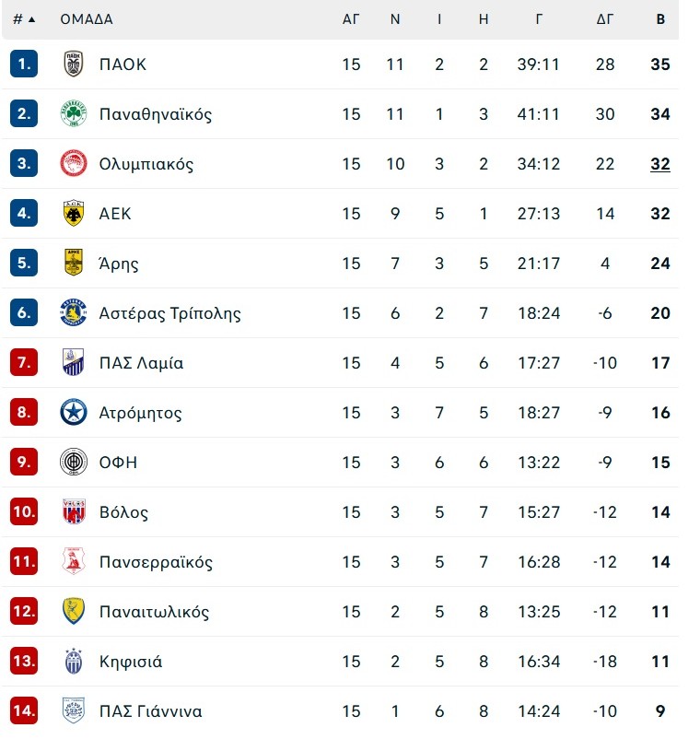
Task: Open the Άρης team crest
Action: [74, 263]
